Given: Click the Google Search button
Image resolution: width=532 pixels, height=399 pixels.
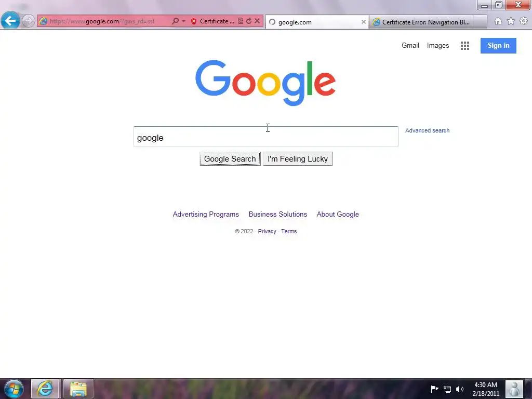Looking at the screenshot, I should (230, 159).
